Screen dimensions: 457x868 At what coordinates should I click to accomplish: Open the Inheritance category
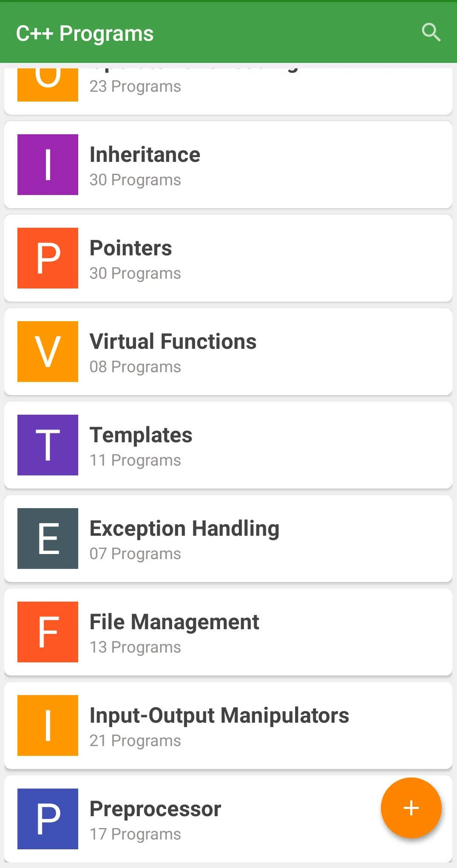(x=228, y=165)
